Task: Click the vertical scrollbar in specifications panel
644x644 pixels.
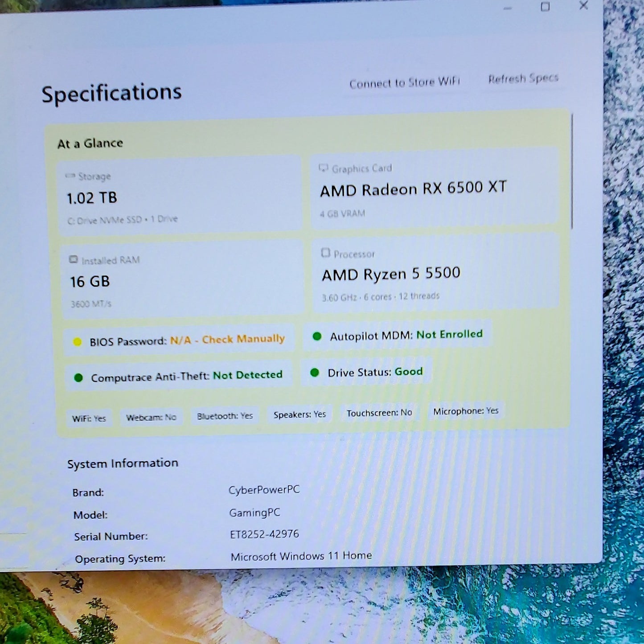Action: point(572,172)
